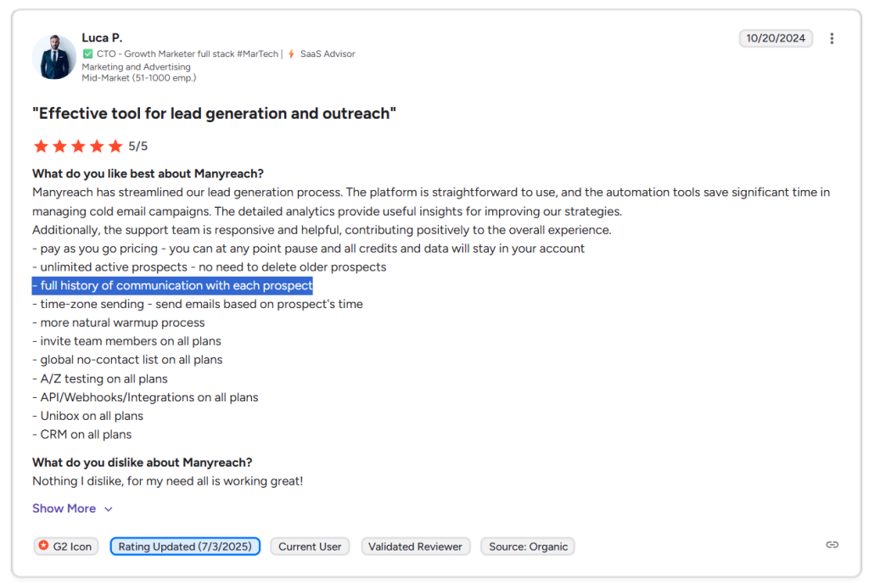The height and width of the screenshot is (588, 869).
Task: Click the first red rating star
Action: (x=41, y=145)
